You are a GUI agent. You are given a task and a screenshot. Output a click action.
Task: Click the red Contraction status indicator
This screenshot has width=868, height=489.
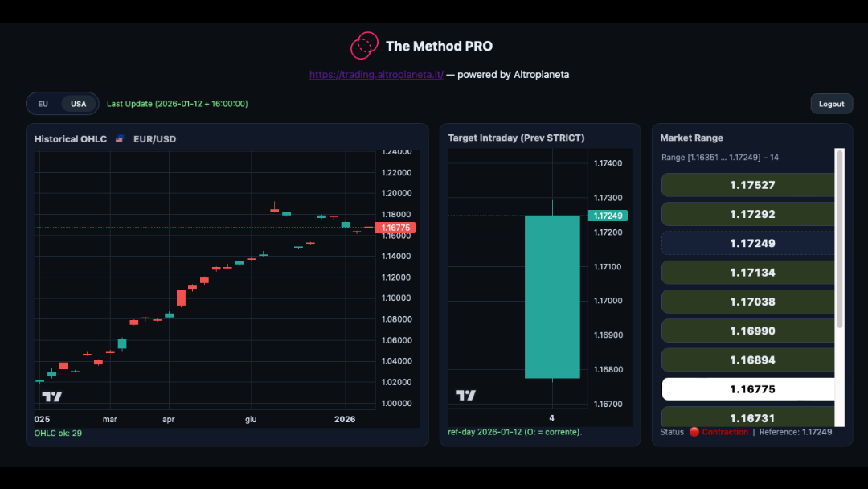694,432
